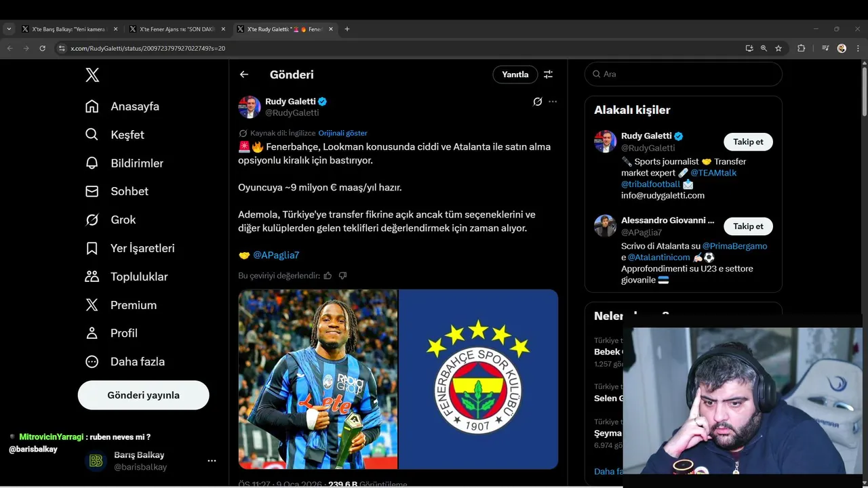This screenshot has height=488, width=868.
Task: Open the @tribalfootball link
Action: point(650,184)
